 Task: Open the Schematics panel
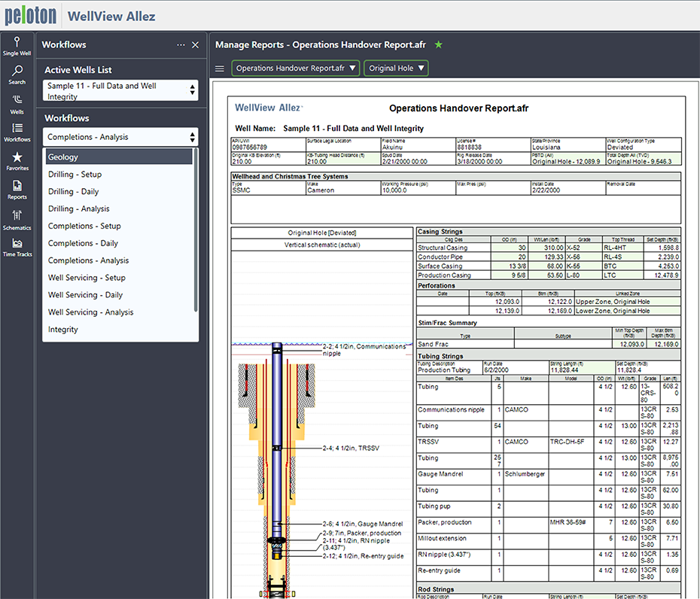[x=17, y=220]
